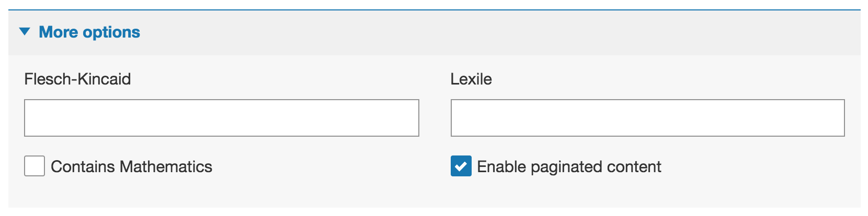The image size is (868, 216).
Task: Click the More options heading text
Action: pos(89,32)
